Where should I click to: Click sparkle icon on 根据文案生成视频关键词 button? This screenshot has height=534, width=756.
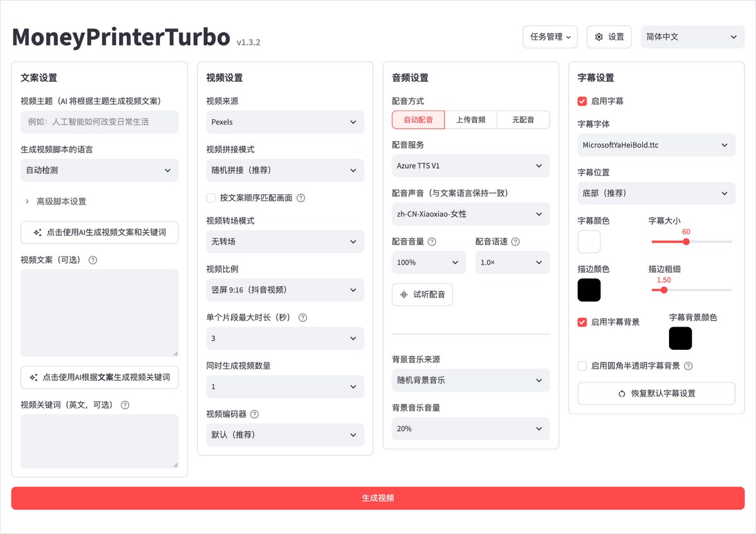[34, 377]
